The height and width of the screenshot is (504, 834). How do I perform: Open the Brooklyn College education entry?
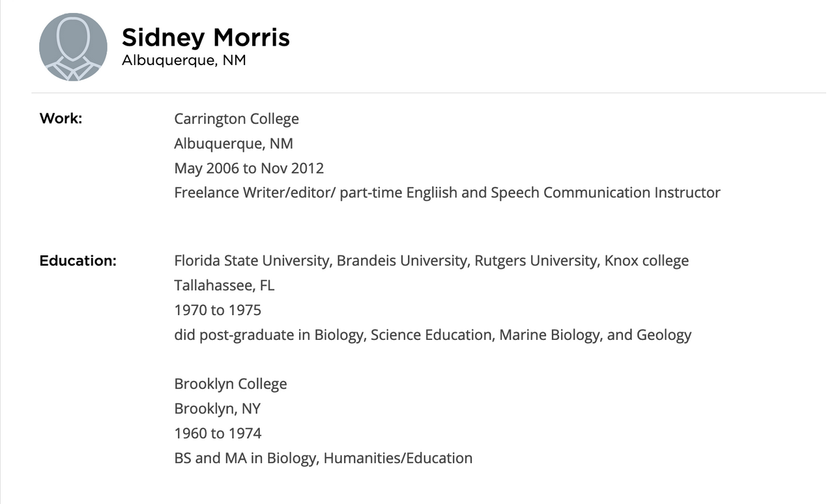tap(231, 384)
